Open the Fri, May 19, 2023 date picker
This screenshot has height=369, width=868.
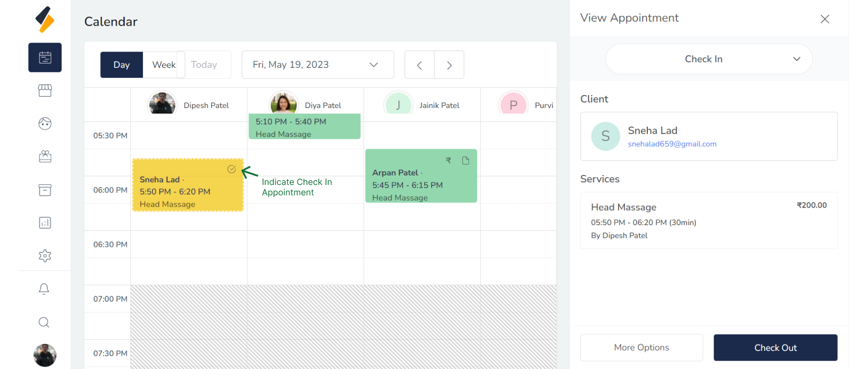pyautogui.click(x=317, y=65)
